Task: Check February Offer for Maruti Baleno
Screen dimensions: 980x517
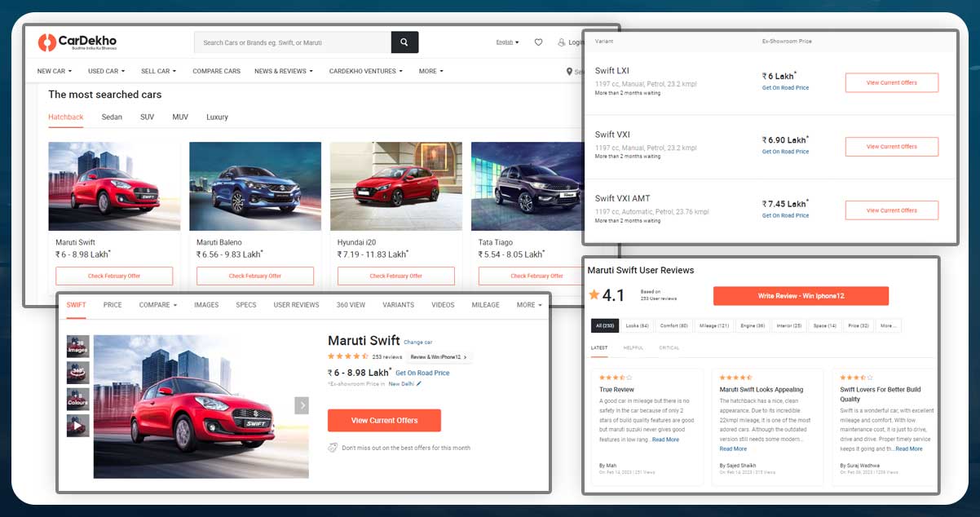Action: [x=255, y=276]
